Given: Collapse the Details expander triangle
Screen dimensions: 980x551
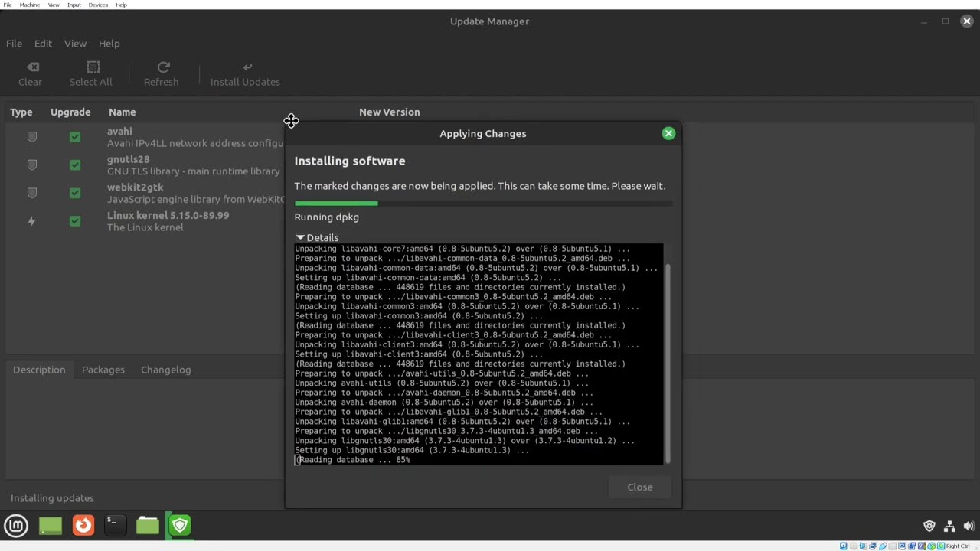Looking at the screenshot, I should pyautogui.click(x=300, y=237).
